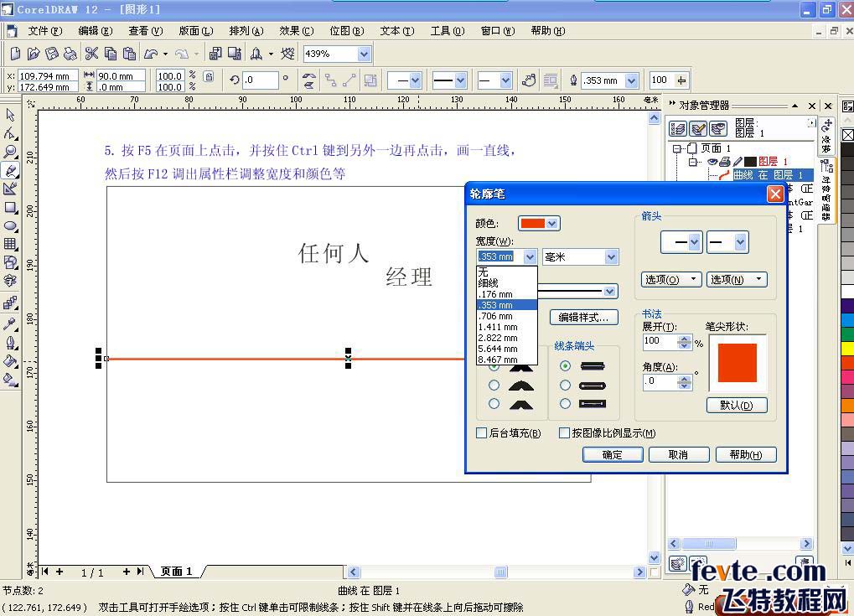
Task: Click the yellow swatch in color palette
Action: [x=847, y=348]
